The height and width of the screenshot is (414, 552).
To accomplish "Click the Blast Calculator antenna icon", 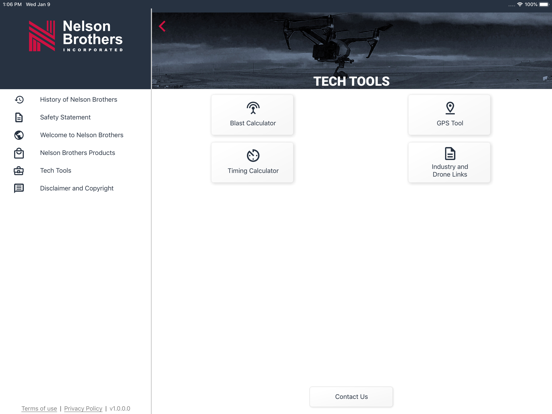I will (x=253, y=108).
